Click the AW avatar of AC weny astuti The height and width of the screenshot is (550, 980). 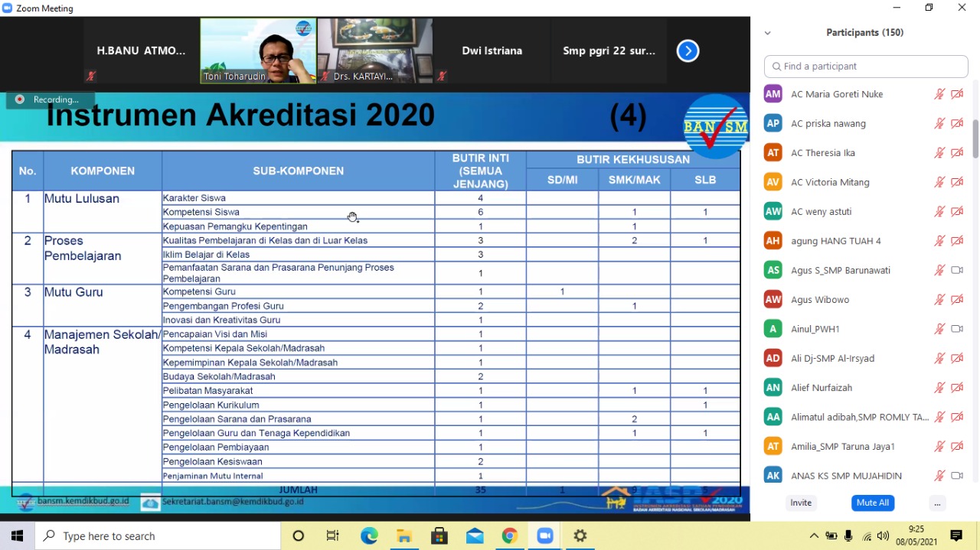point(773,211)
